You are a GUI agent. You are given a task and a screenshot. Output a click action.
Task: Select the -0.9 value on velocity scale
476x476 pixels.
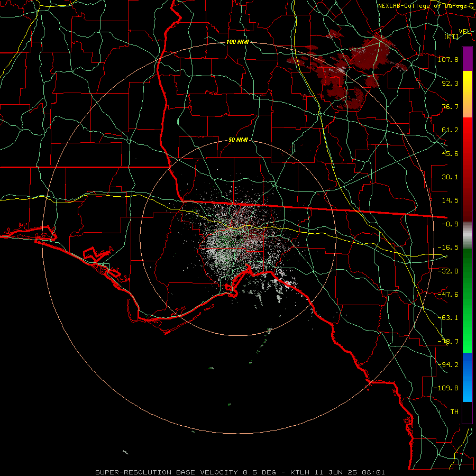(450, 224)
